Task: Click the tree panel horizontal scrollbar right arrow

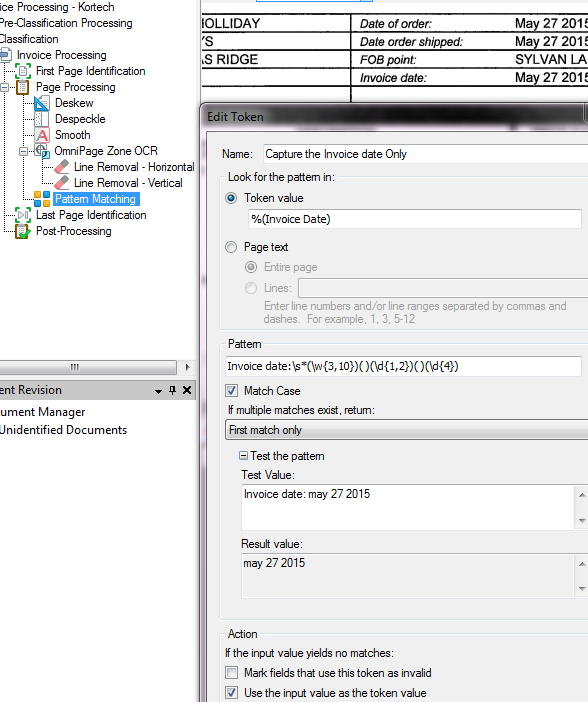Action: pos(187,367)
